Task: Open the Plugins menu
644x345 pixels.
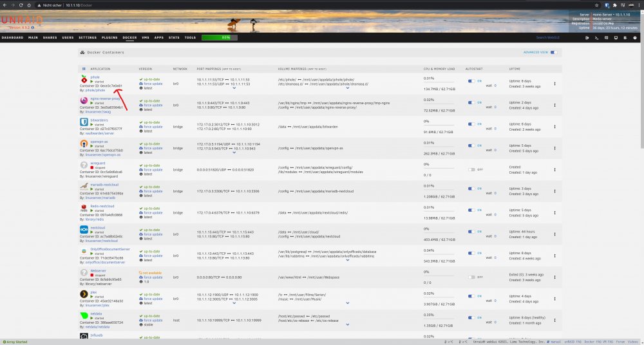Action: [109, 37]
